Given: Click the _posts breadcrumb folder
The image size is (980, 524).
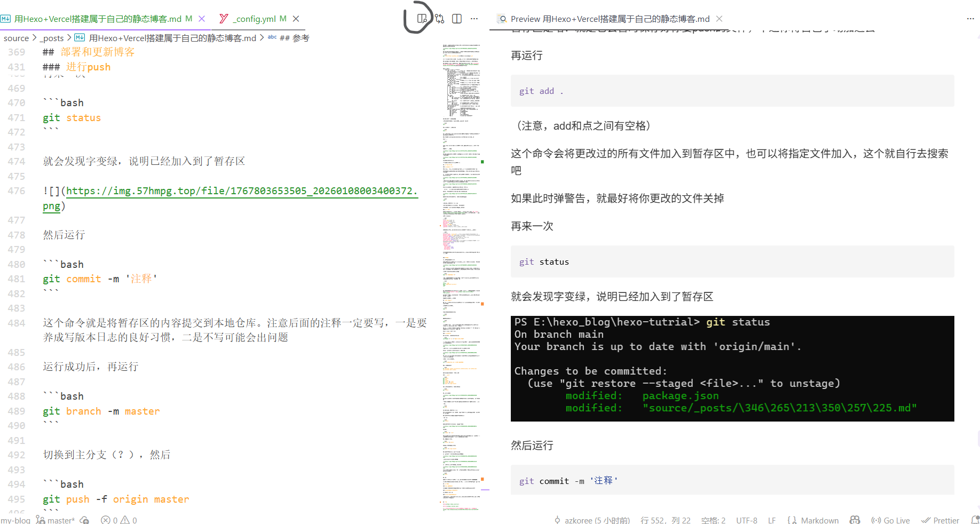Looking at the screenshot, I should coord(53,38).
